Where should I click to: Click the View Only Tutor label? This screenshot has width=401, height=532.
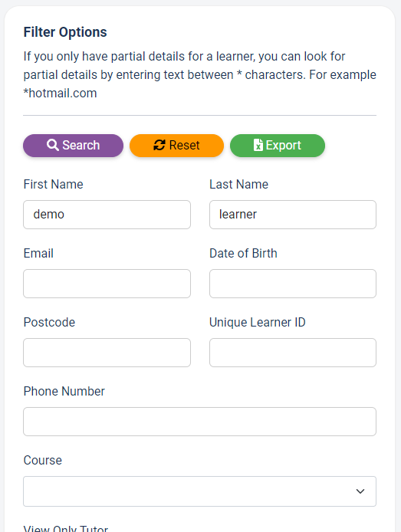click(x=66, y=528)
